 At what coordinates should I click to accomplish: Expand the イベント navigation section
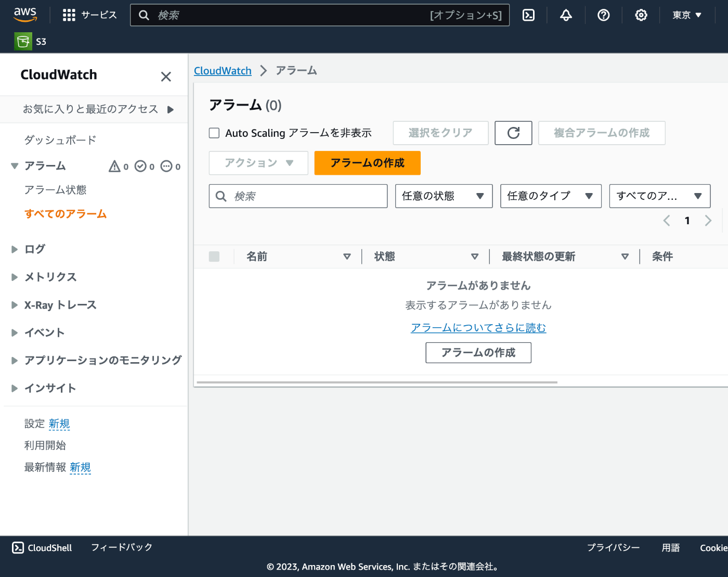coord(15,333)
